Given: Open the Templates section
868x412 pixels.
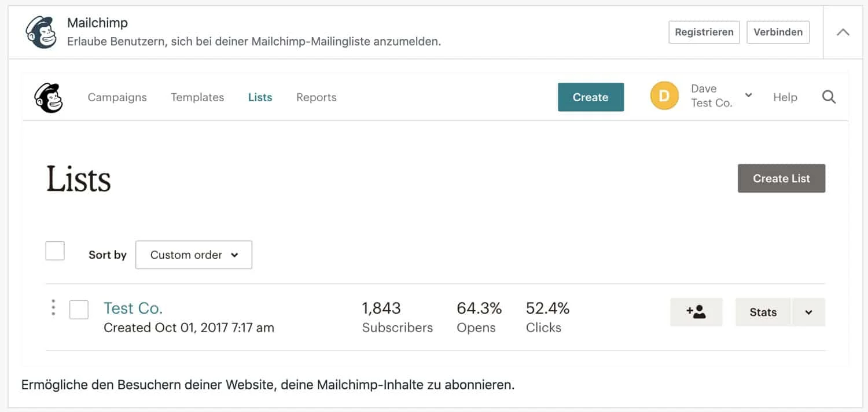Looking at the screenshot, I should [x=197, y=97].
